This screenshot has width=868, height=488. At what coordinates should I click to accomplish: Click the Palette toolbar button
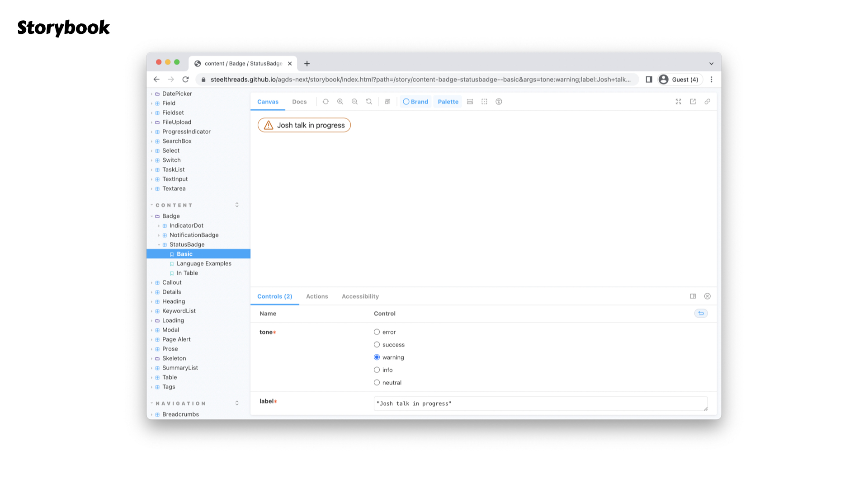point(448,102)
